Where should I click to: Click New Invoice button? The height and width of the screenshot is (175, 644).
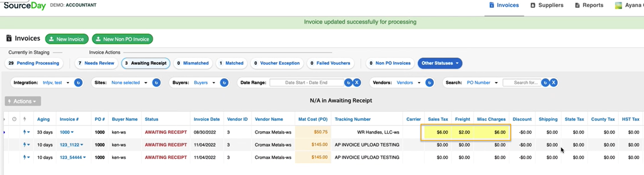(67, 39)
